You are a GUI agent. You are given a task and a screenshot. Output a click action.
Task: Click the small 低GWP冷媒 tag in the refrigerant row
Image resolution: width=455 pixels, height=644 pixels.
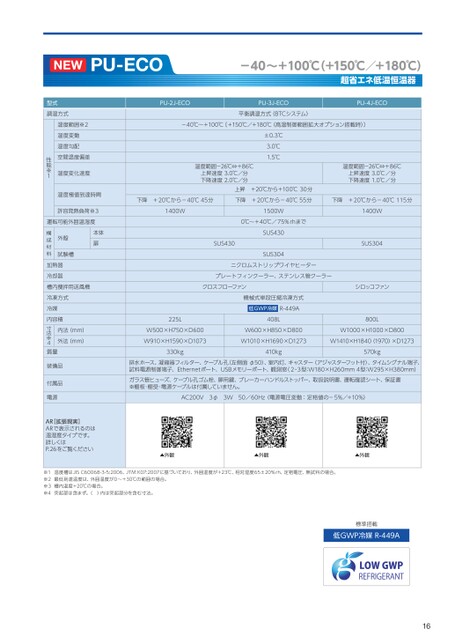pyautogui.click(x=263, y=308)
